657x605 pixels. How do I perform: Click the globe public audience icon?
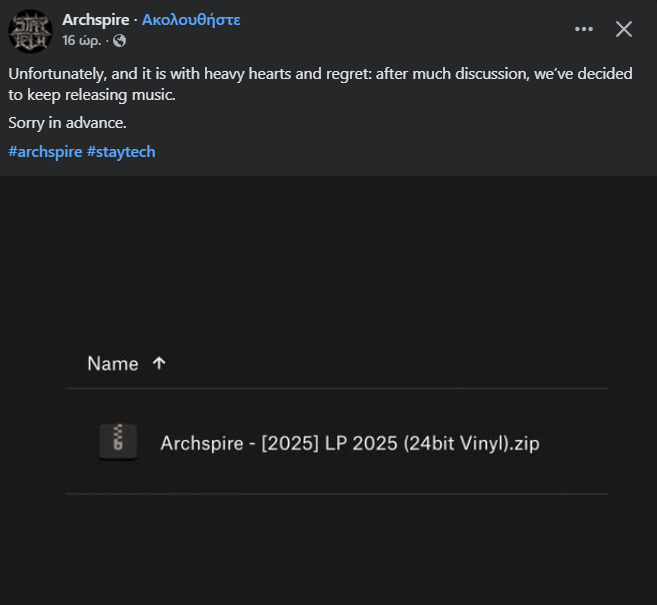[x=120, y=41]
